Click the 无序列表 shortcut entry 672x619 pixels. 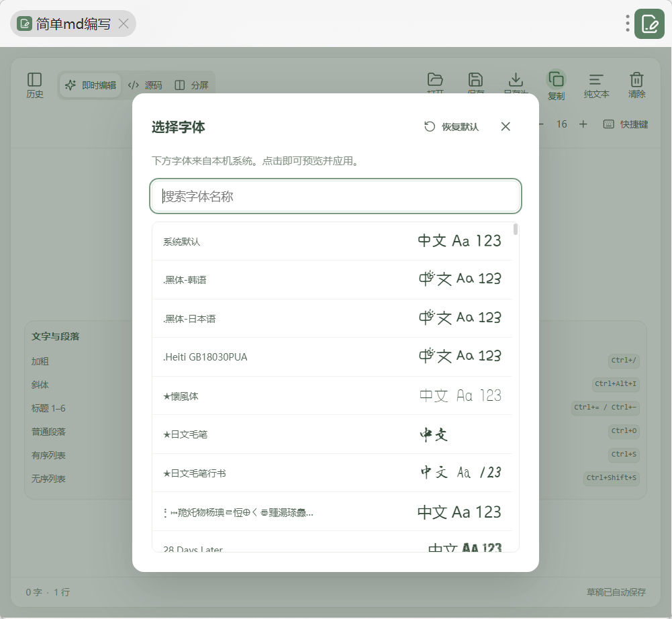point(48,479)
